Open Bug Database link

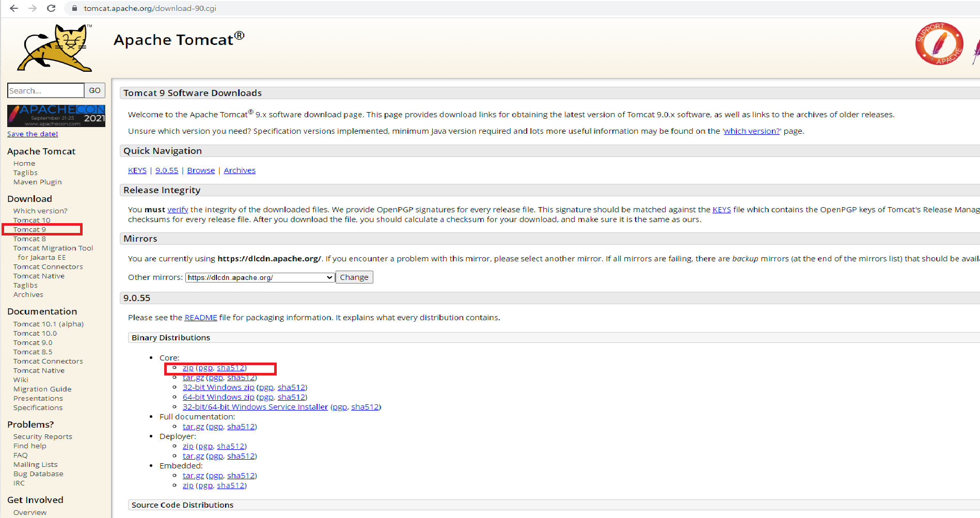click(x=39, y=474)
